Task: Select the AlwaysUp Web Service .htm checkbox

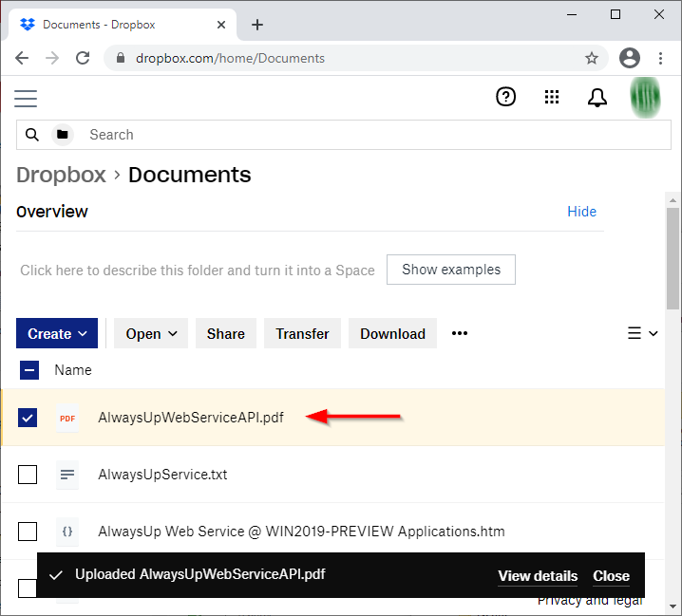Action: click(28, 532)
